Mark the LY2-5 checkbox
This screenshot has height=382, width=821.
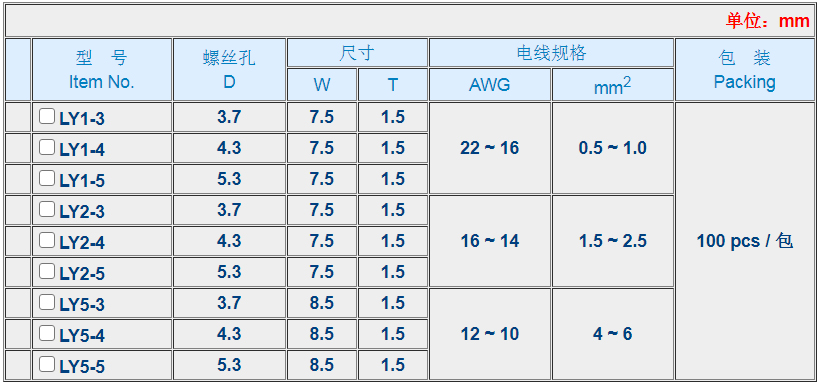coord(47,271)
